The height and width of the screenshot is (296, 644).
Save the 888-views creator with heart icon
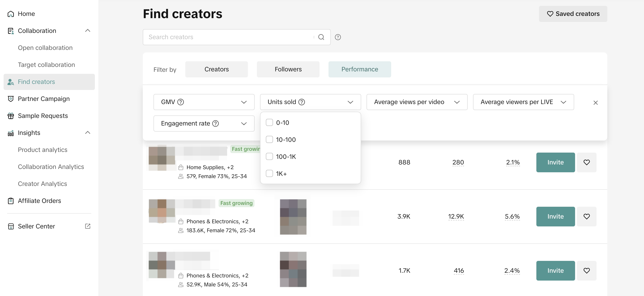(x=586, y=162)
